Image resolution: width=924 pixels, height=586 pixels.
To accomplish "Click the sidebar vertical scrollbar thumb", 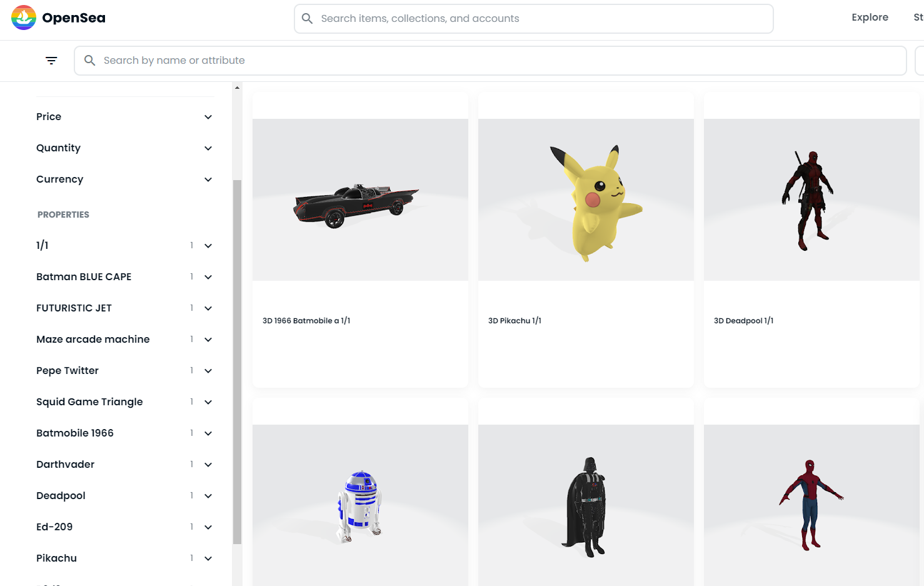I will click(x=237, y=361).
